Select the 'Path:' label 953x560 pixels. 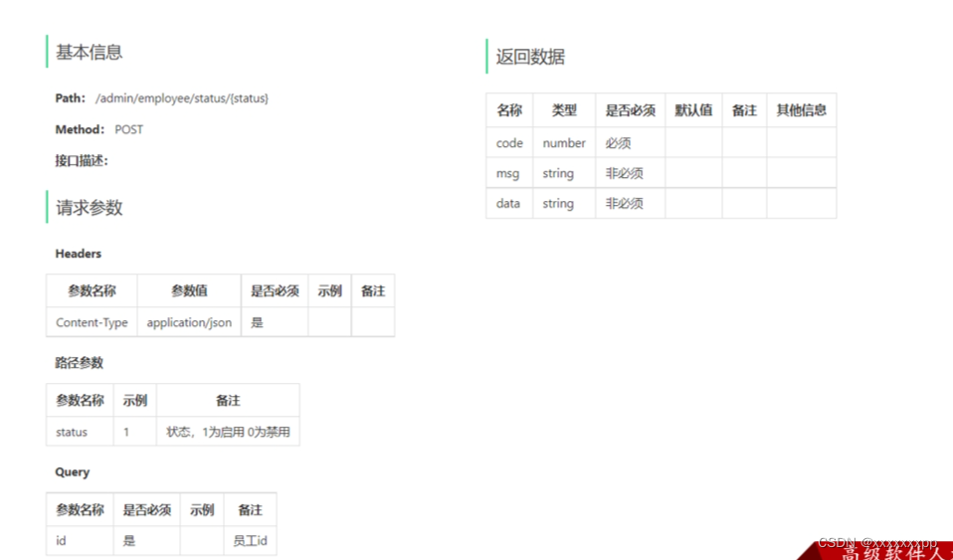click(x=71, y=97)
